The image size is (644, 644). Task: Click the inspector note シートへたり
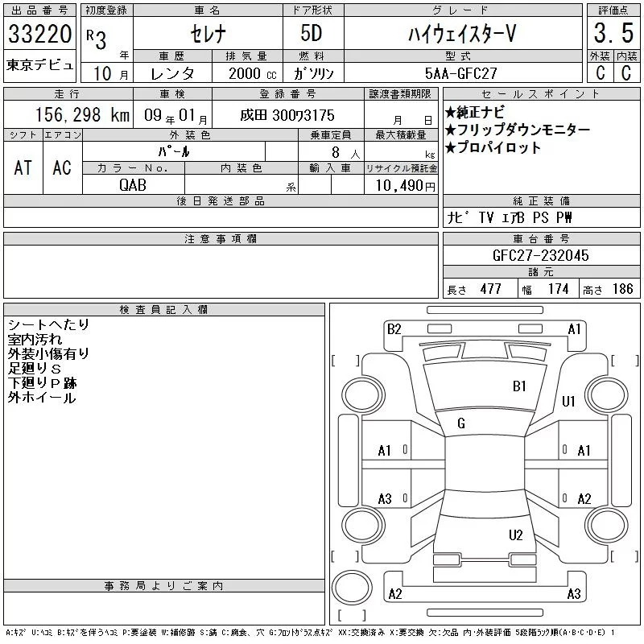(x=48, y=324)
